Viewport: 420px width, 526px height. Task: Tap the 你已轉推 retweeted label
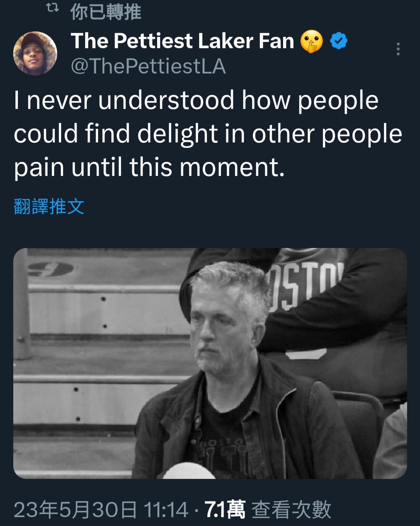[106, 12]
